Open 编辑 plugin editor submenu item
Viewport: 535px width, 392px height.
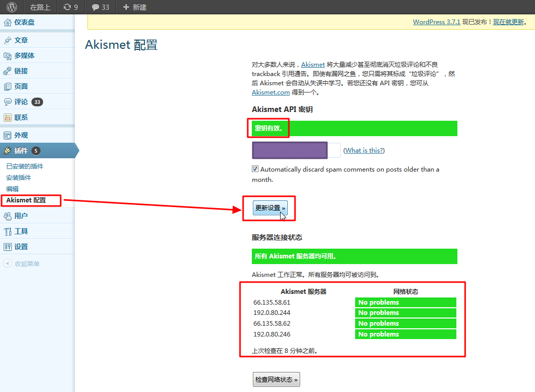[12, 189]
